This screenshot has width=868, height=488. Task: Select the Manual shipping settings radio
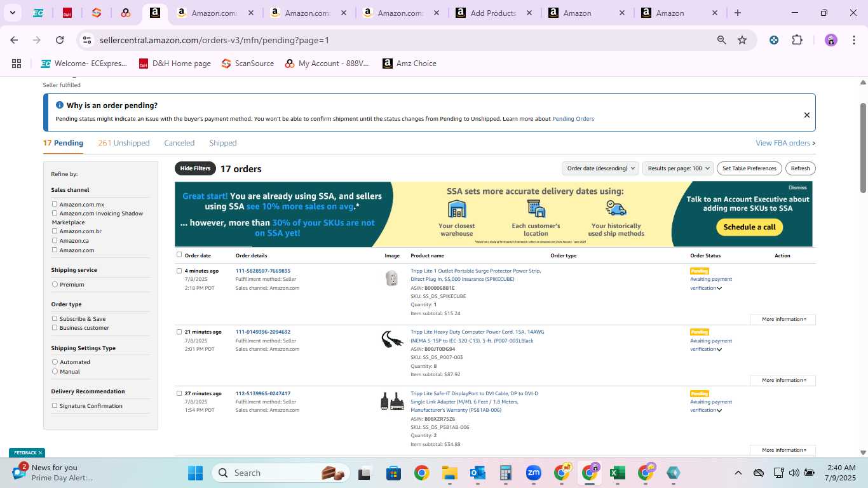pyautogui.click(x=55, y=371)
